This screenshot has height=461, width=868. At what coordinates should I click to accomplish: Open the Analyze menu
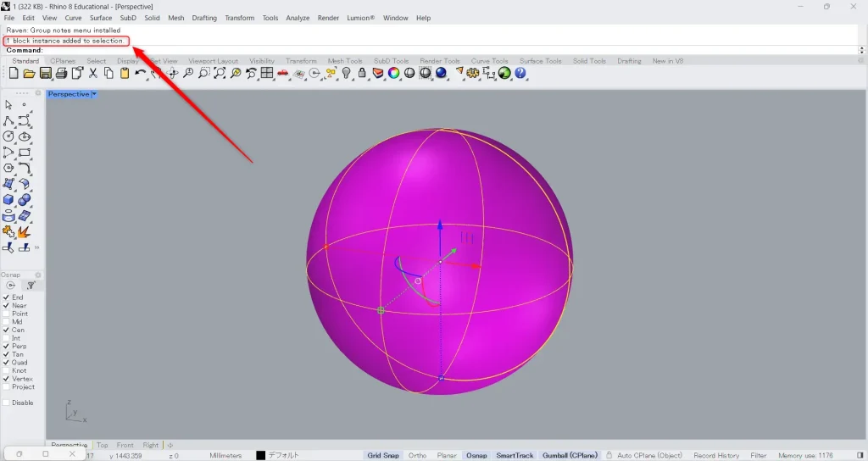click(298, 18)
